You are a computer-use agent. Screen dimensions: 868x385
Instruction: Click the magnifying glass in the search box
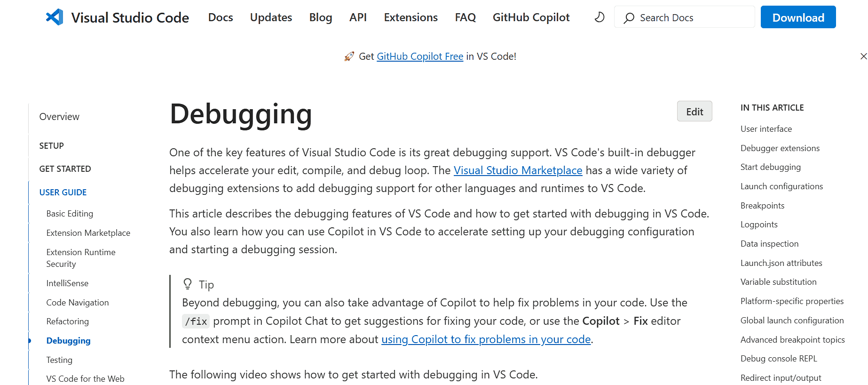coord(628,17)
